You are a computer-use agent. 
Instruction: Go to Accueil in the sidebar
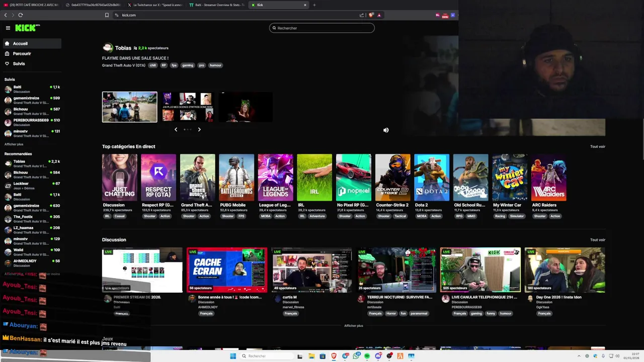32,44
